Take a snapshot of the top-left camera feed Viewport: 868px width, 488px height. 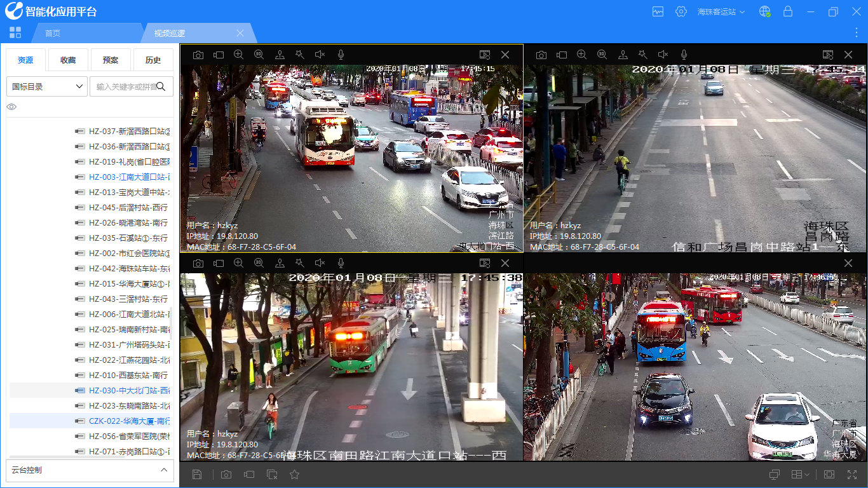pyautogui.click(x=198, y=55)
